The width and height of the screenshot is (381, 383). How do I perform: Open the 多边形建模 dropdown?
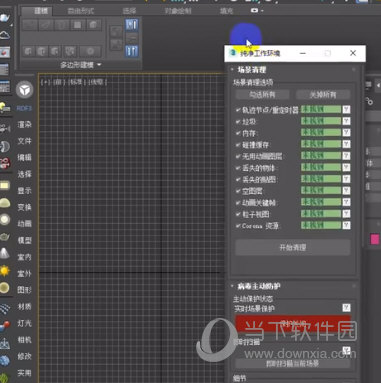coord(81,65)
